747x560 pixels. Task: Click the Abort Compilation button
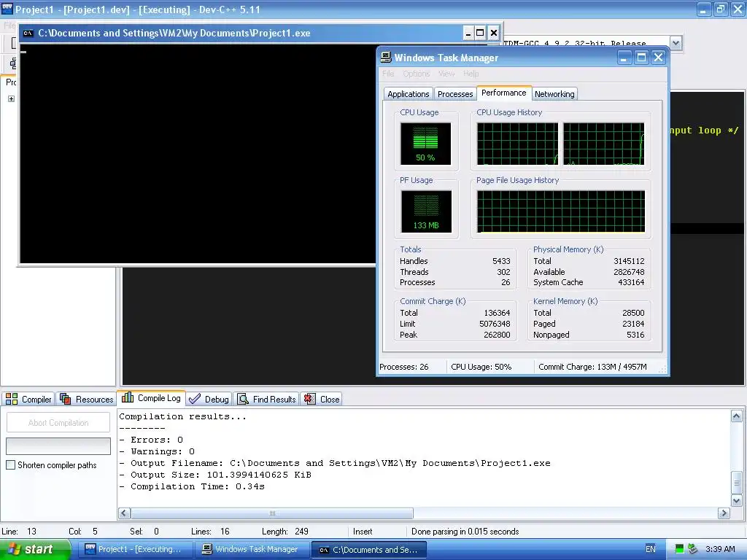pyautogui.click(x=58, y=423)
